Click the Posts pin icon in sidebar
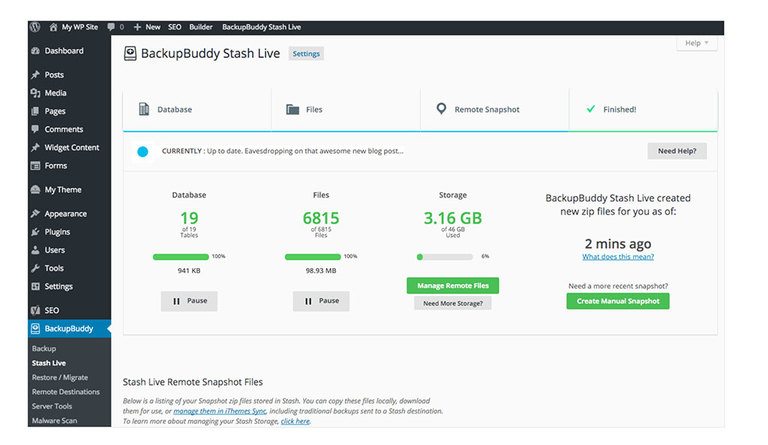The image size is (768, 445). click(x=35, y=75)
